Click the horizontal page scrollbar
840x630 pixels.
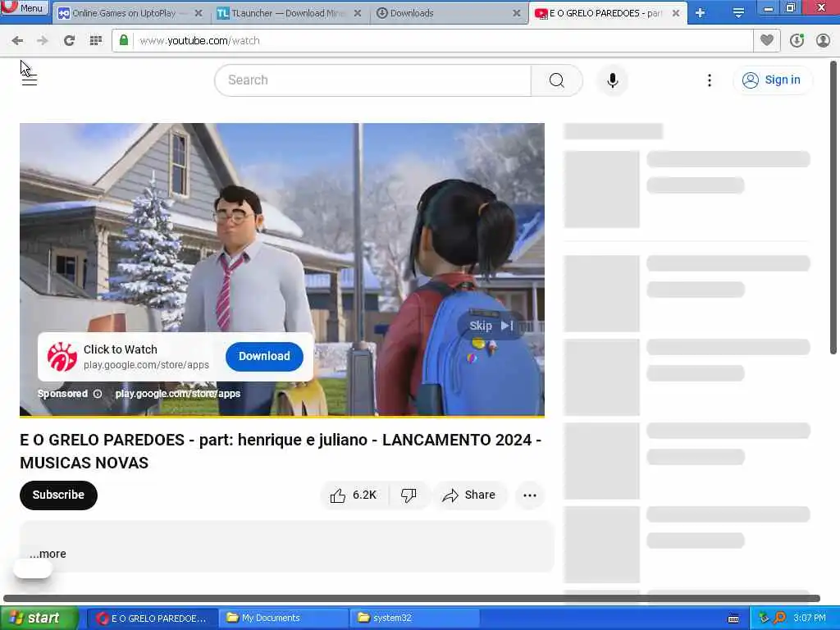point(412,598)
